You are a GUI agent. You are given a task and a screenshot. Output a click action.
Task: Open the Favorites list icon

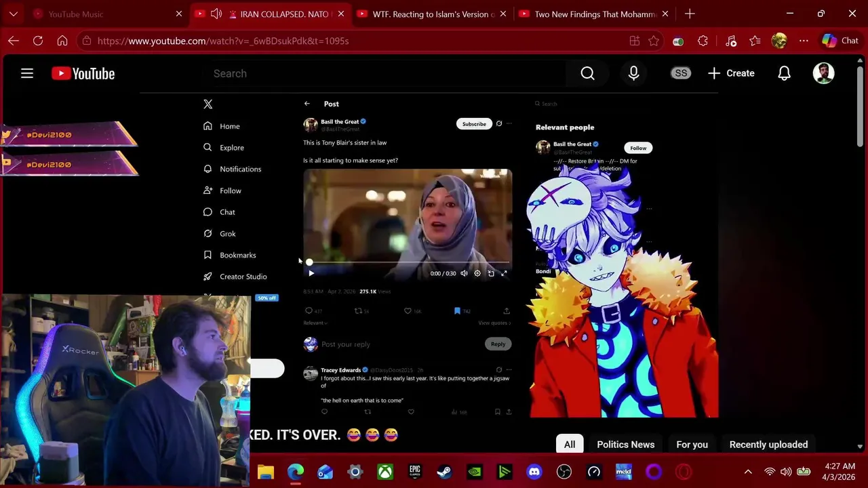tap(755, 41)
